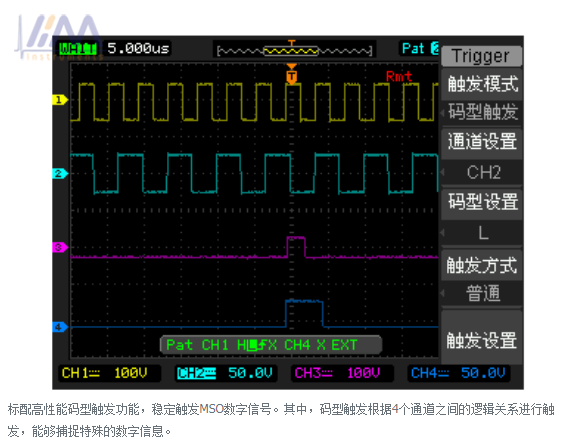The image size is (576, 447).
Task: Change the 码型触发 pattern trigger selection
Action: pyautogui.click(x=482, y=112)
